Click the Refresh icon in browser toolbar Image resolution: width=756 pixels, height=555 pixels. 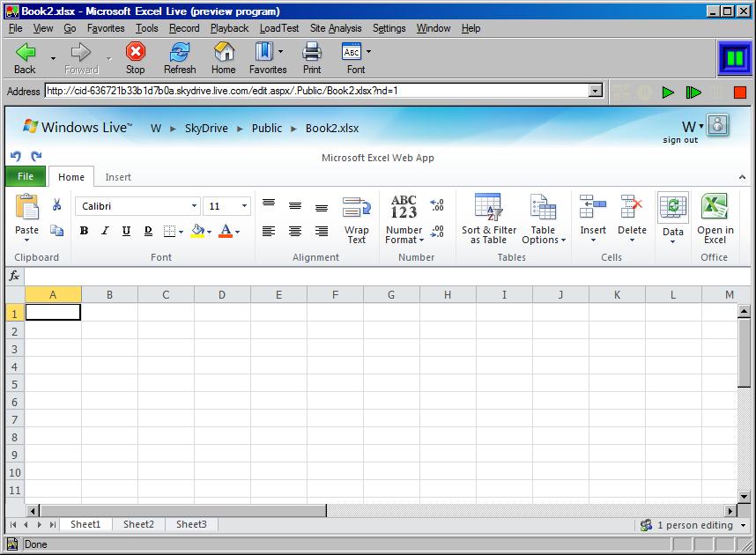tap(180, 52)
